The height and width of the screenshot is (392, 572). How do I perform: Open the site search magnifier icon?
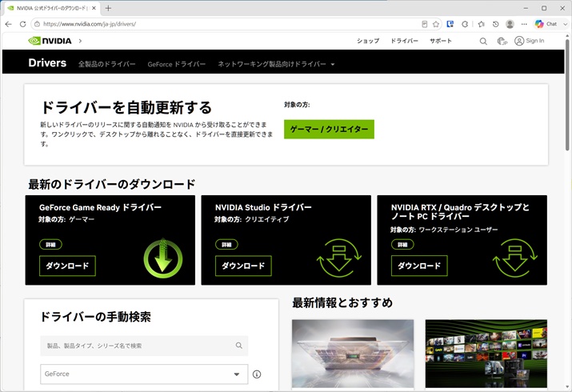click(x=483, y=42)
